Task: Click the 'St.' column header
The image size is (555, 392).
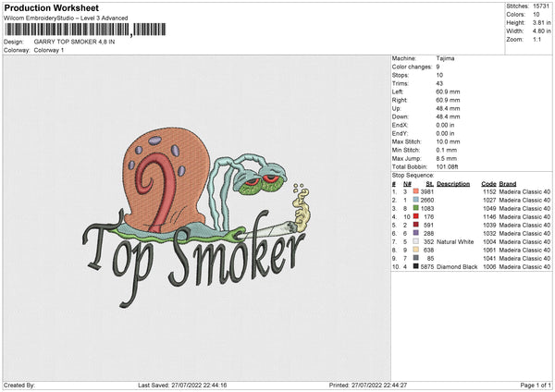Action: (x=430, y=184)
